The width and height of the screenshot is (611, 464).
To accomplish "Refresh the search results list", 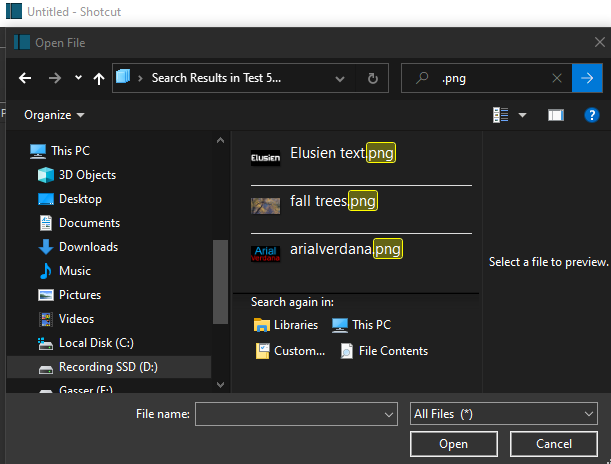I will (x=372, y=78).
